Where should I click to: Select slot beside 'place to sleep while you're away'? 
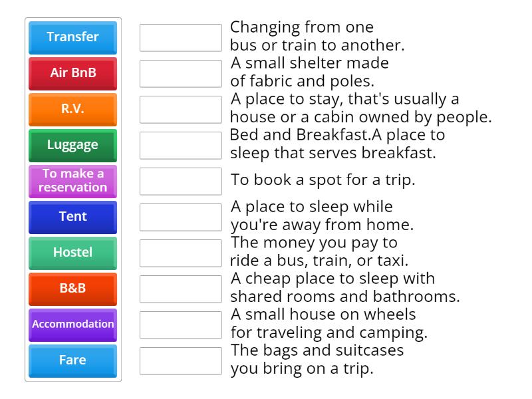coord(181,217)
